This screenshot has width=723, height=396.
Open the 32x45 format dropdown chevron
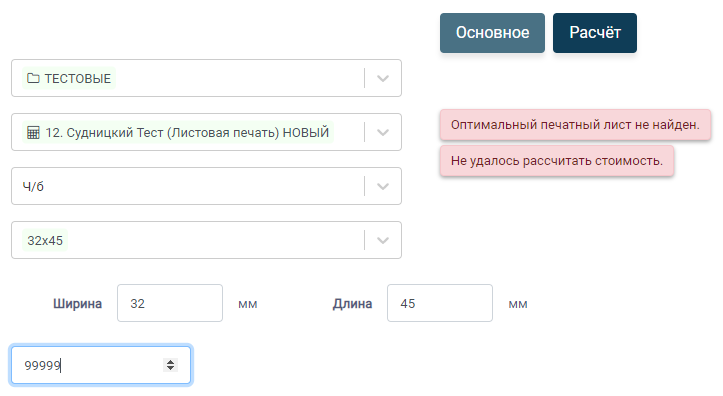(383, 240)
